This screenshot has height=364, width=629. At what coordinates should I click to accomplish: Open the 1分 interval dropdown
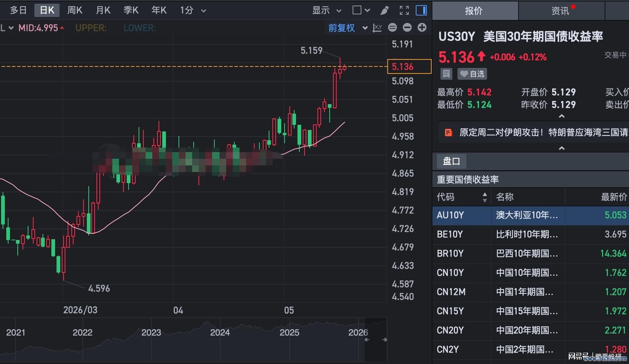(x=193, y=10)
